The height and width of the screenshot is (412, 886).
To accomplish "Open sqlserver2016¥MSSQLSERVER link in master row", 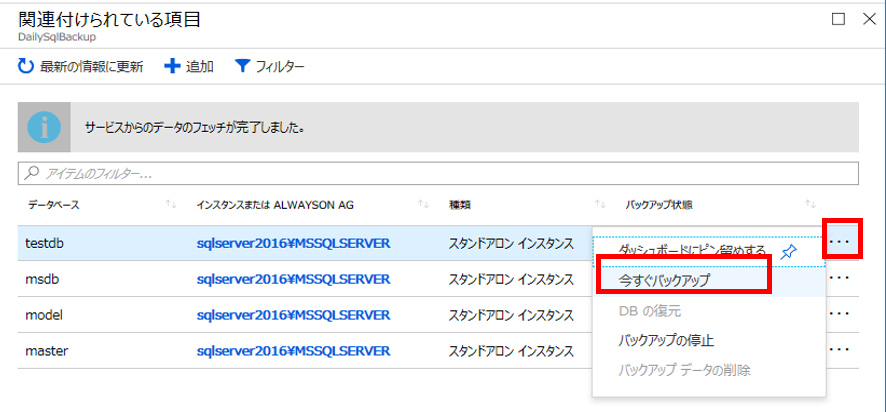I will pos(293,351).
